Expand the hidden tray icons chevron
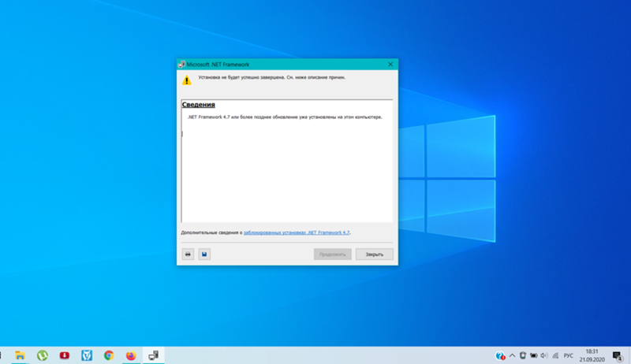631x364 pixels. click(512, 355)
